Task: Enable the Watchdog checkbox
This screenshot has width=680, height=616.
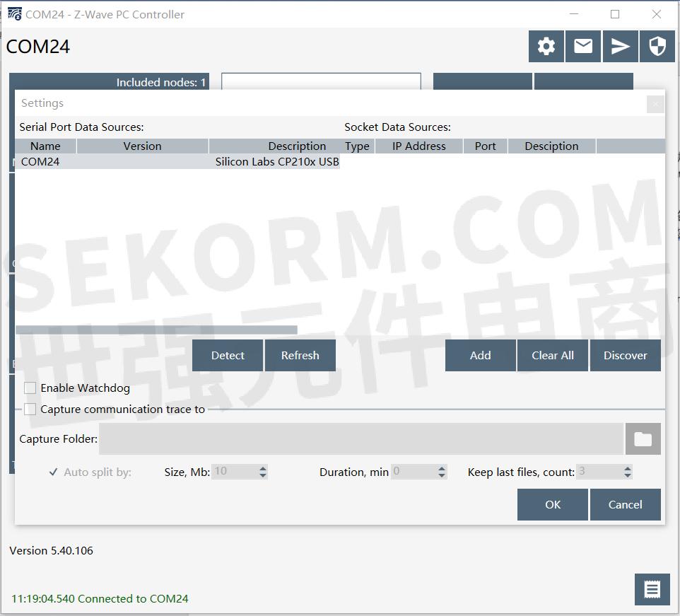Action: click(x=30, y=388)
